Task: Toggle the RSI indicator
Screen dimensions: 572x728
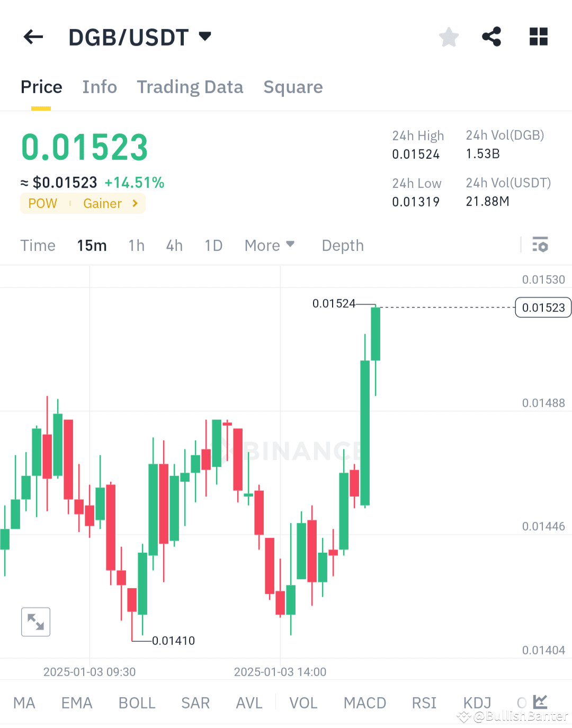Action: coord(424,703)
